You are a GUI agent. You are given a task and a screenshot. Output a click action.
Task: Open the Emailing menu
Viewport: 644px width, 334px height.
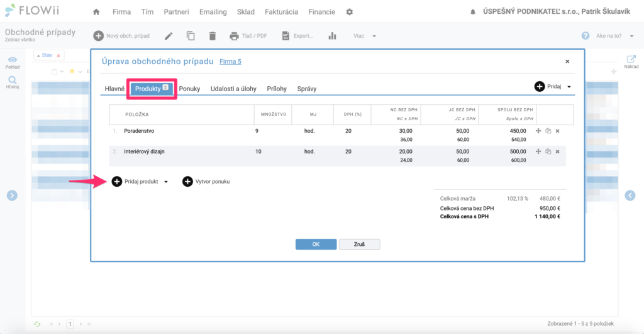(213, 12)
